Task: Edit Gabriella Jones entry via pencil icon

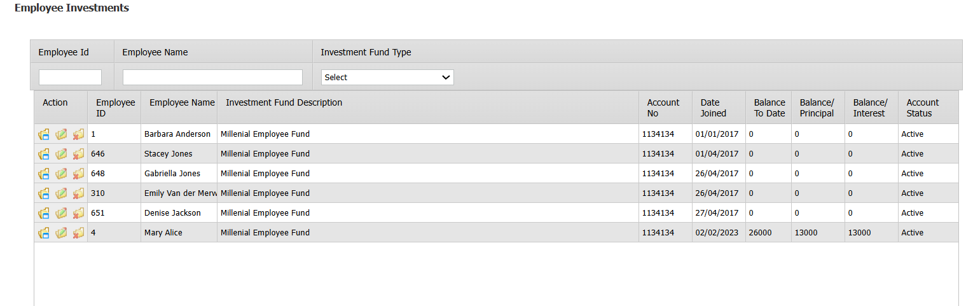Action: 61,174
